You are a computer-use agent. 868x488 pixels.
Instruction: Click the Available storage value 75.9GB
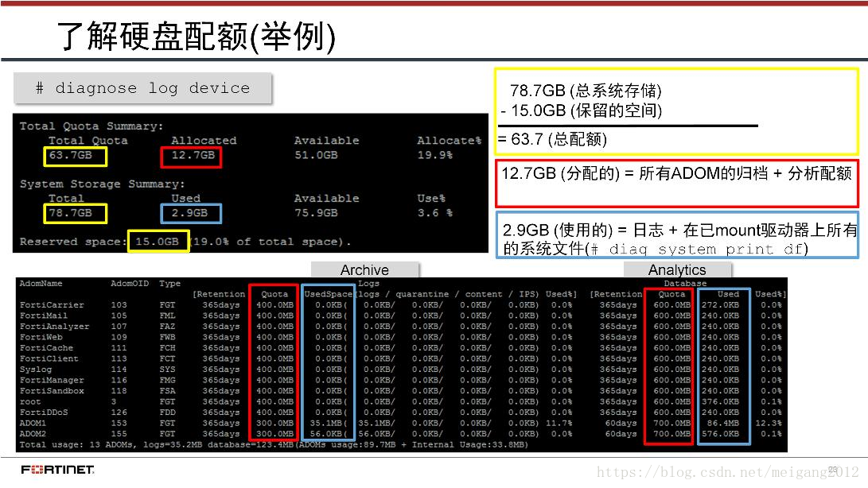[316, 213]
